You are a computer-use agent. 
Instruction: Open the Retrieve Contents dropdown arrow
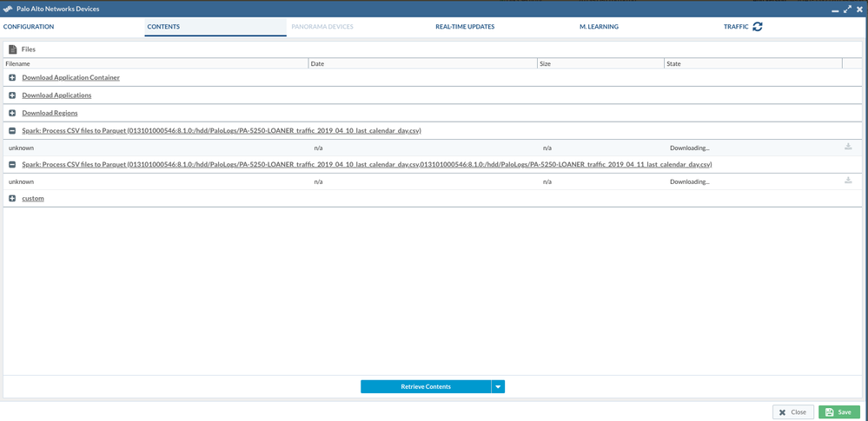498,386
